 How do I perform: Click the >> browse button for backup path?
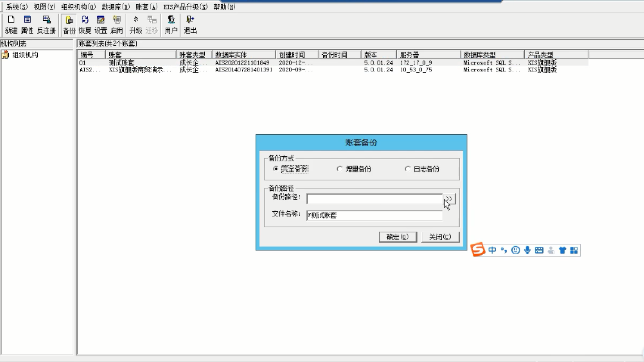coord(449,199)
